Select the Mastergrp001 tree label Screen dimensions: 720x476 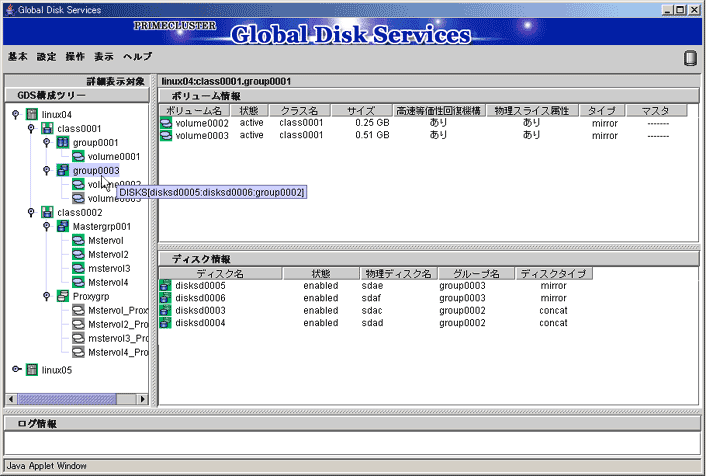(102, 227)
